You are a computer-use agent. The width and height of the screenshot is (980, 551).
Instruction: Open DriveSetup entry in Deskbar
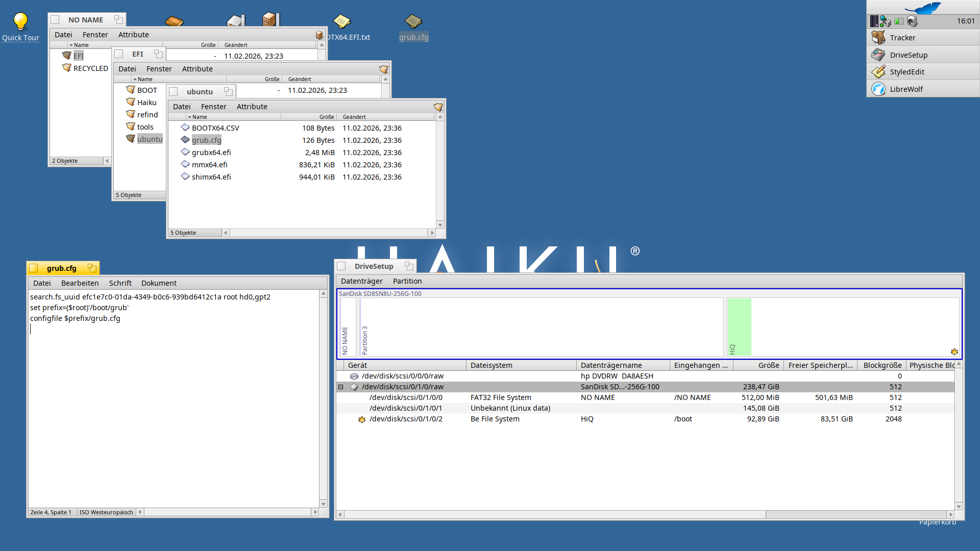tap(908, 55)
